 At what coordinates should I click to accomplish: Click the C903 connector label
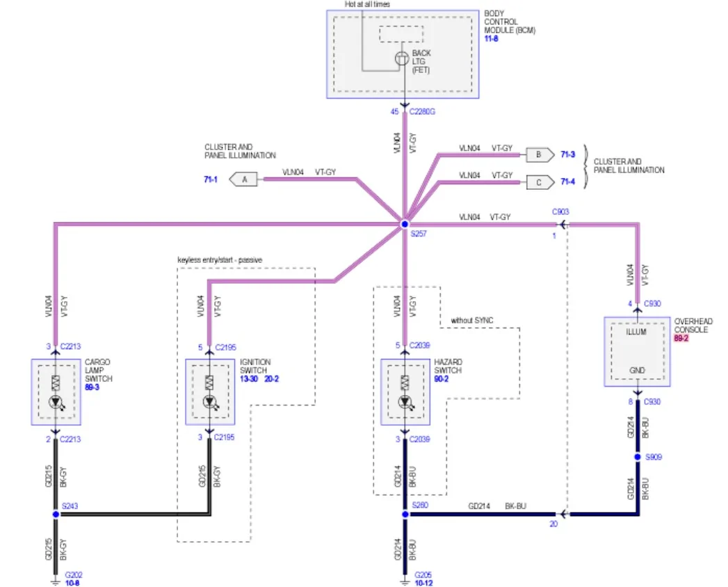pyautogui.click(x=560, y=211)
